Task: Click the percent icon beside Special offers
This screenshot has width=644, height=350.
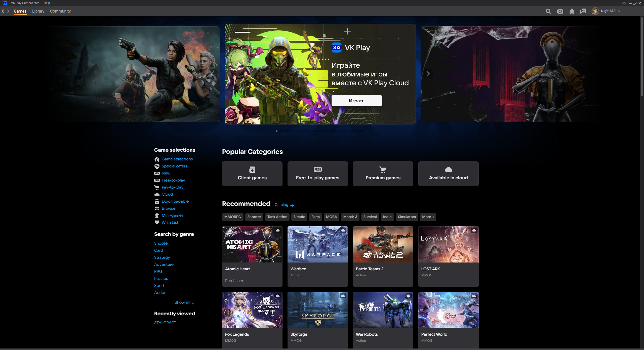Action: [x=157, y=166]
